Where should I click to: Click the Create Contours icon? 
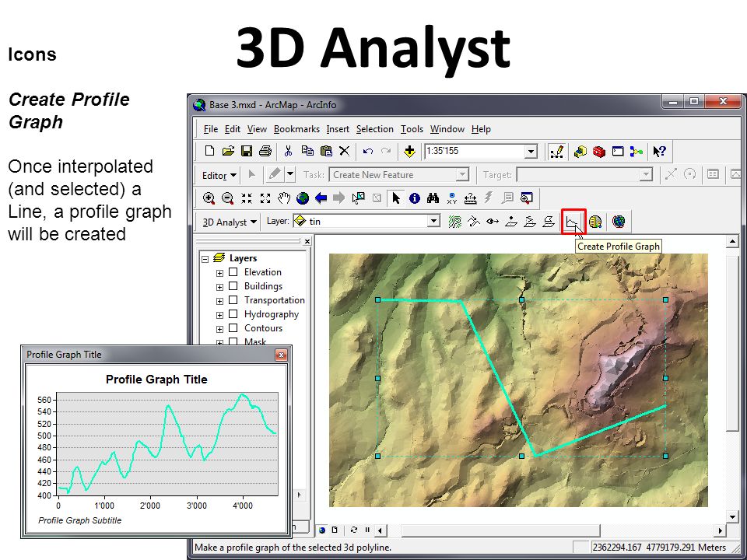[455, 222]
